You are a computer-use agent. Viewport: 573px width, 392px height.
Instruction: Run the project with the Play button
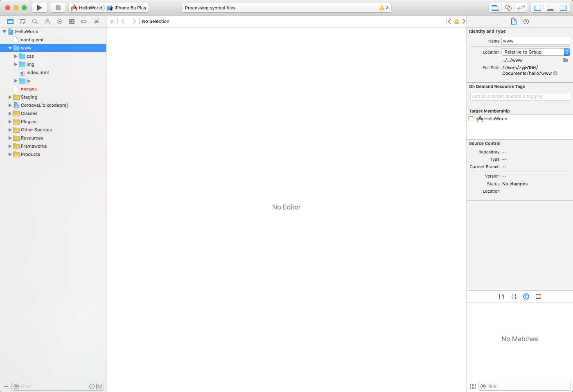(x=39, y=8)
